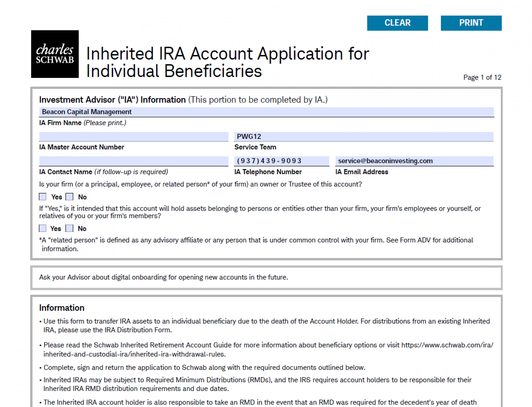Image resolution: width=532 pixels, height=407 pixels.
Task: Click the Charles Schwab logo
Action: point(55,54)
